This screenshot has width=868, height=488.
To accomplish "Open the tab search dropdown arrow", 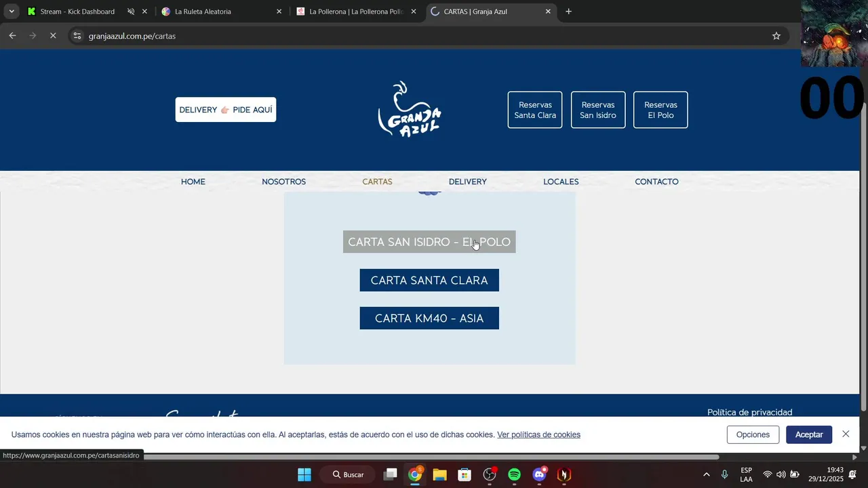I will pyautogui.click(x=12, y=12).
